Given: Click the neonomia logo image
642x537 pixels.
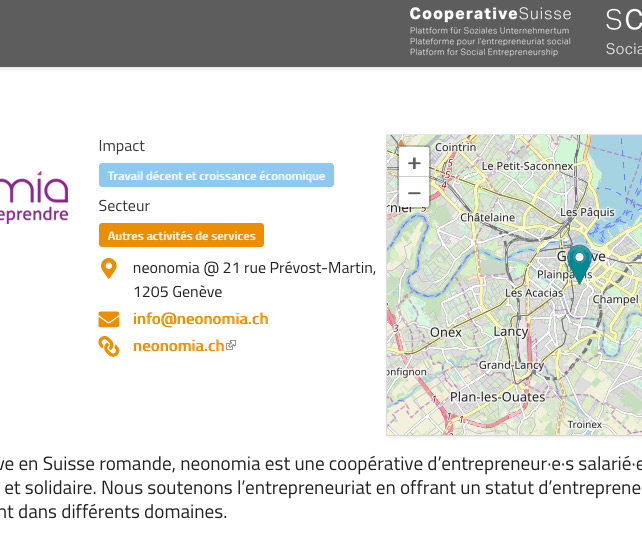Looking at the screenshot, I should point(34,197).
